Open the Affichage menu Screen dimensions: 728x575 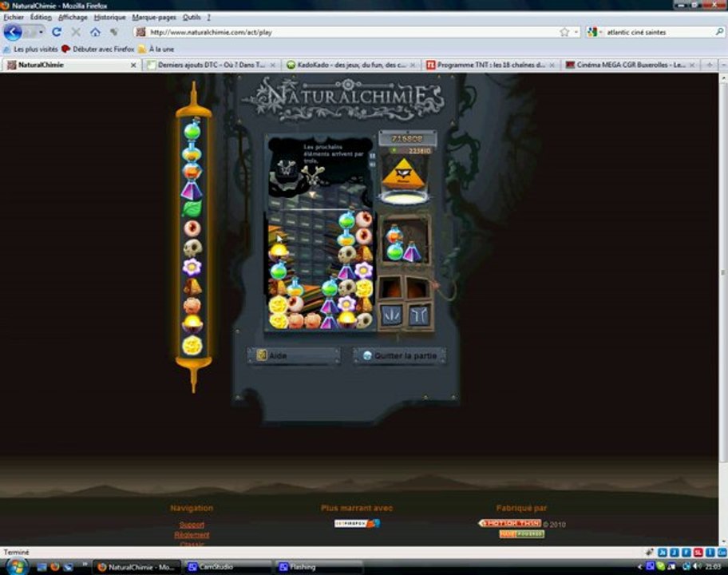point(73,18)
